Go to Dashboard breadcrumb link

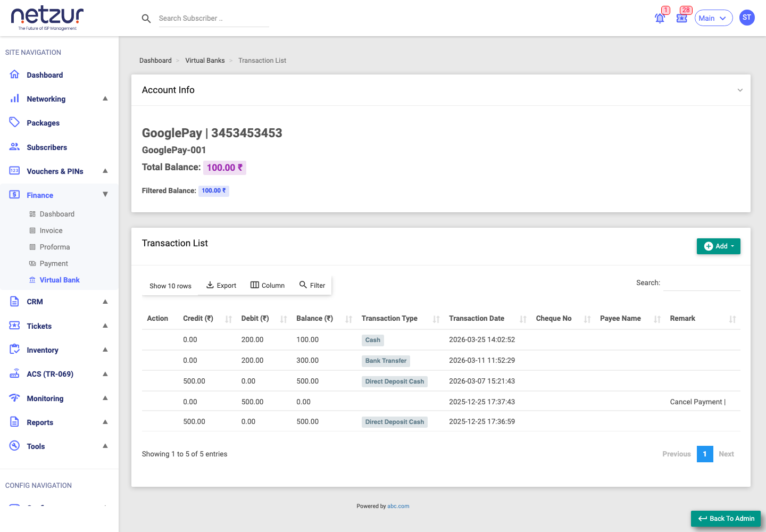(155, 61)
